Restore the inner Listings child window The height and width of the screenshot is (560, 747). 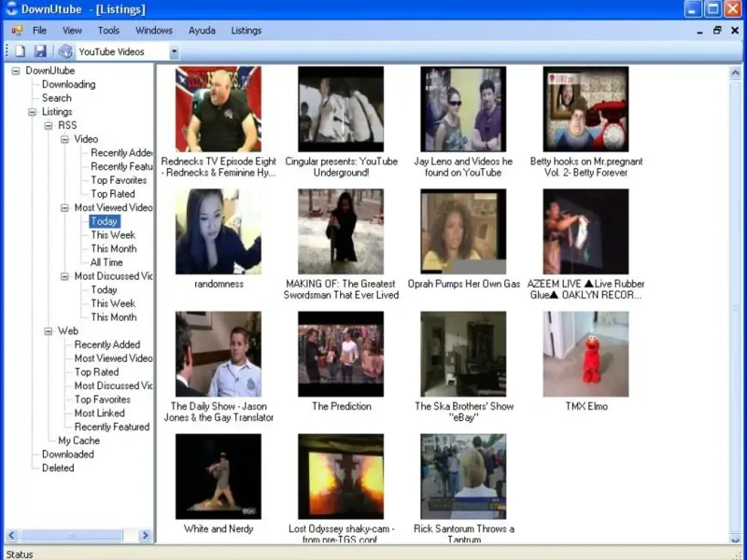coord(717,30)
